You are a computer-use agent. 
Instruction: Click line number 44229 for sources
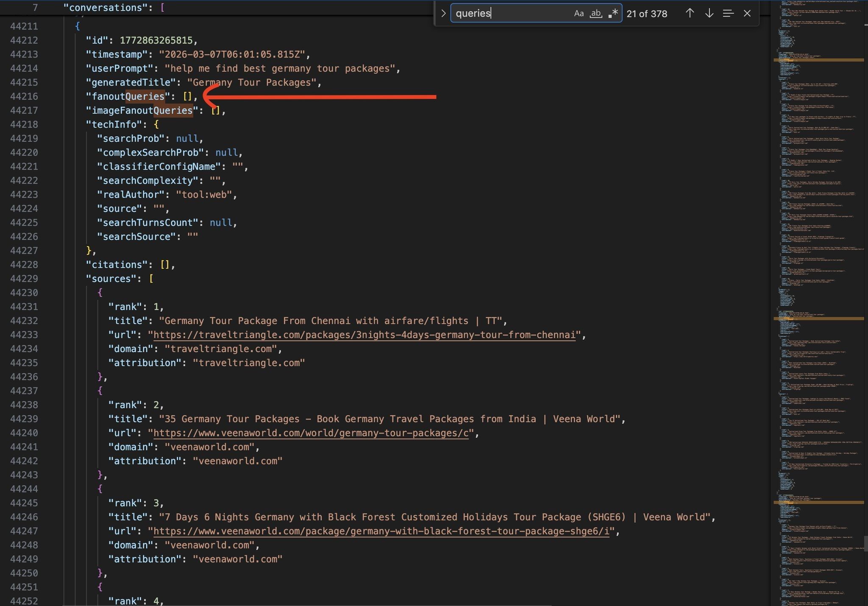[x=24, y=279]
